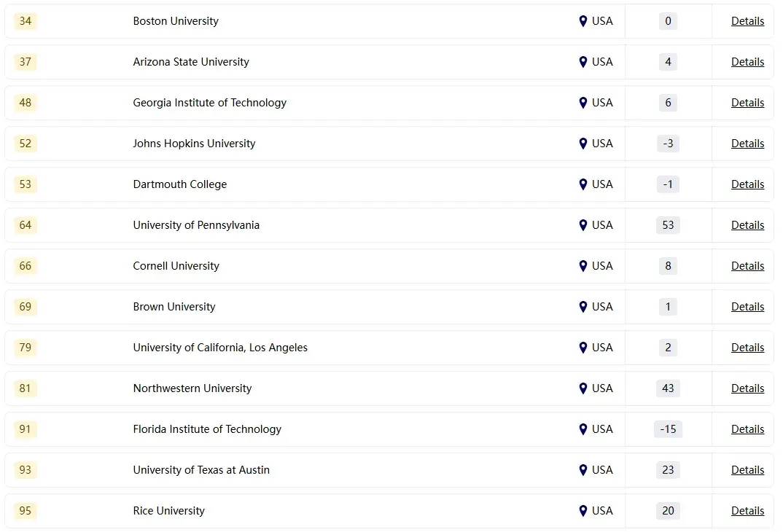Click the 53 rank-change value badge

pyautogui.click(x=668, y=225)
